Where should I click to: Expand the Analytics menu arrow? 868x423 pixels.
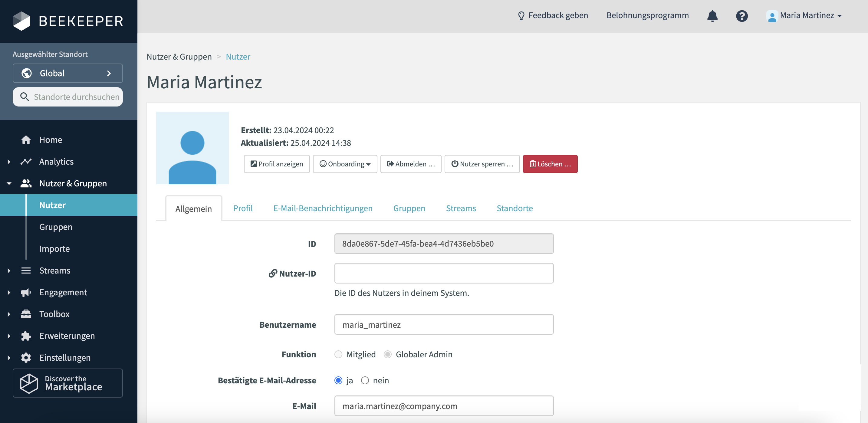pos(9,162)
